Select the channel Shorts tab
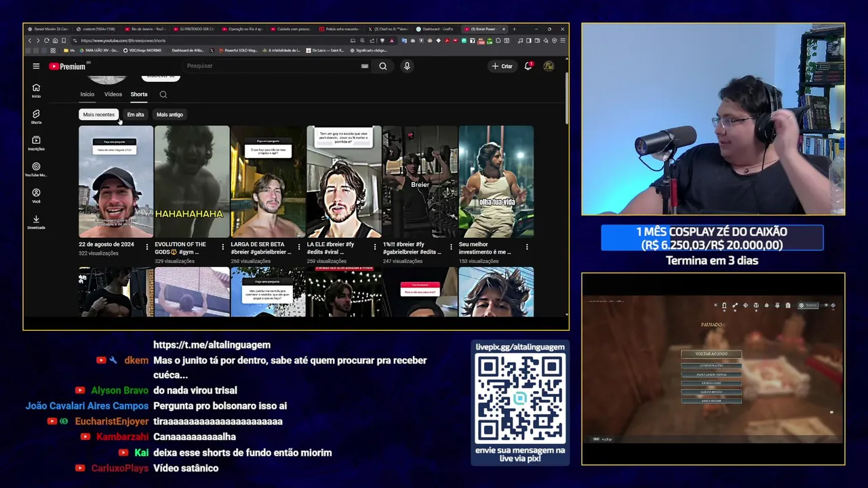Viewport: 868px width, 488px height. click(139, 94)
